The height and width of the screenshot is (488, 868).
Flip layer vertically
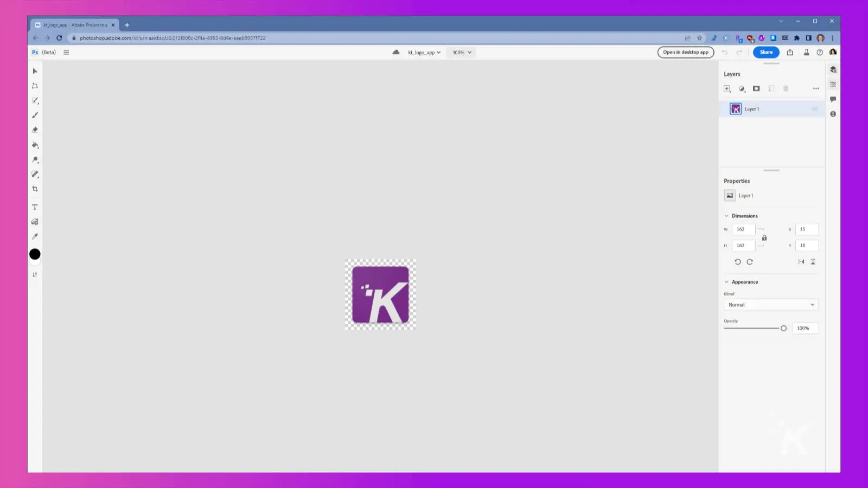click(813, 262)
